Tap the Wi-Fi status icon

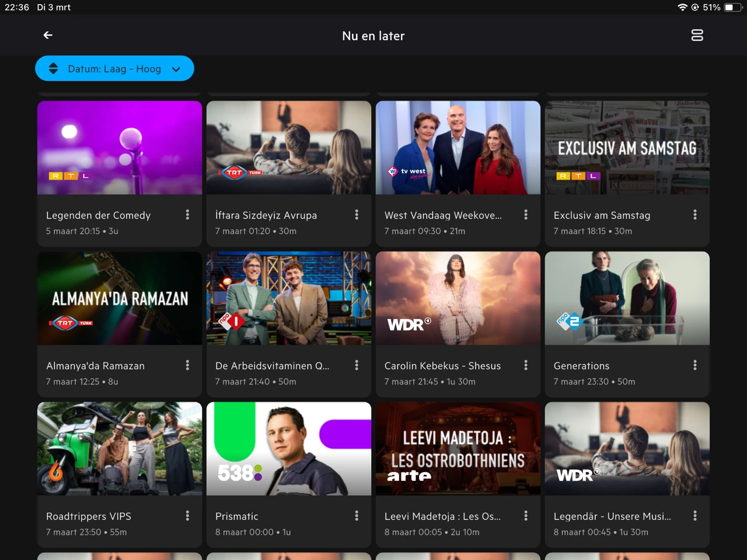682,8
